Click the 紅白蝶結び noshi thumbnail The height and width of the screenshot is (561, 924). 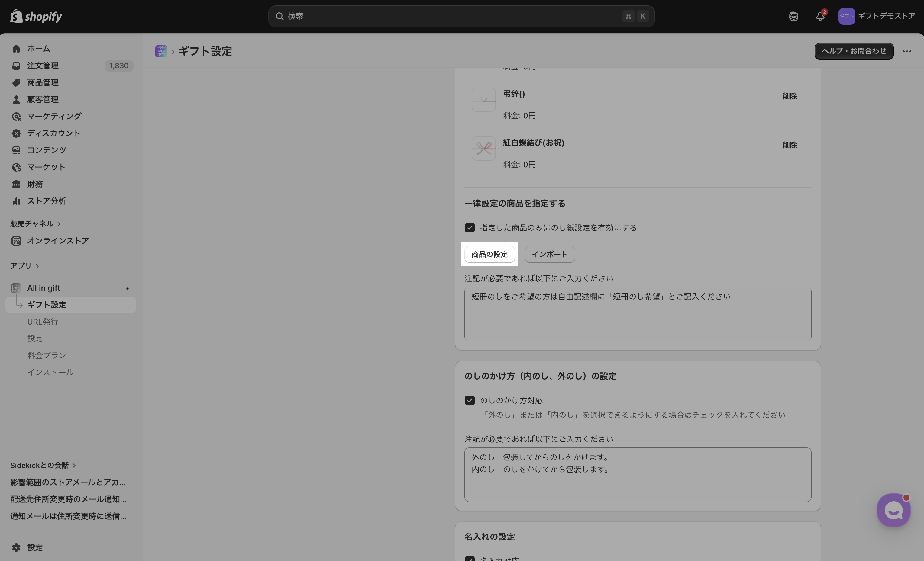tap(483, 148)
